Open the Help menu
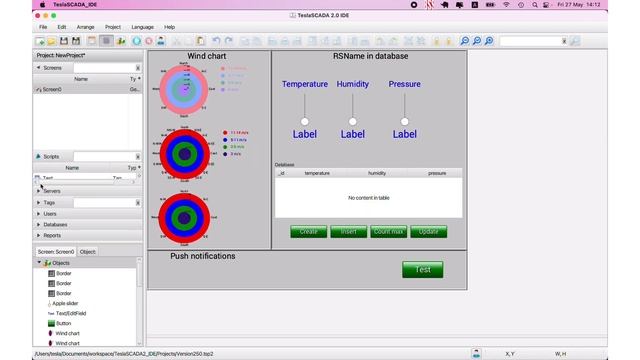The height and width of the screenshot is (360, 640). coord(169,27)
